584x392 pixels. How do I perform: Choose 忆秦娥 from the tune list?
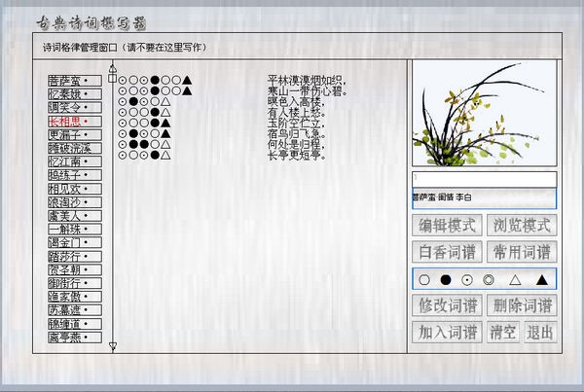point(75,93)
